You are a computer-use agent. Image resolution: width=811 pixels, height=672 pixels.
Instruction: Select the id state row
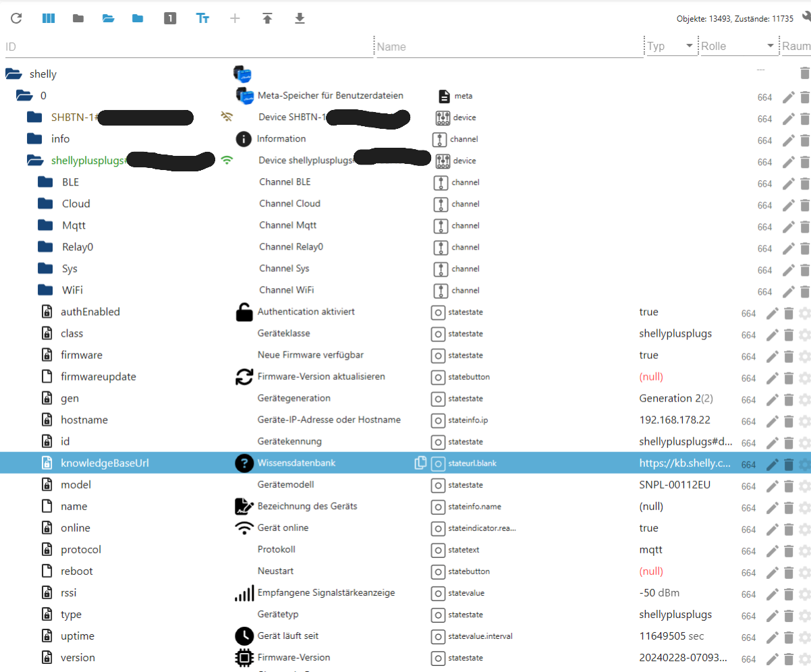[x=405, y=441]
